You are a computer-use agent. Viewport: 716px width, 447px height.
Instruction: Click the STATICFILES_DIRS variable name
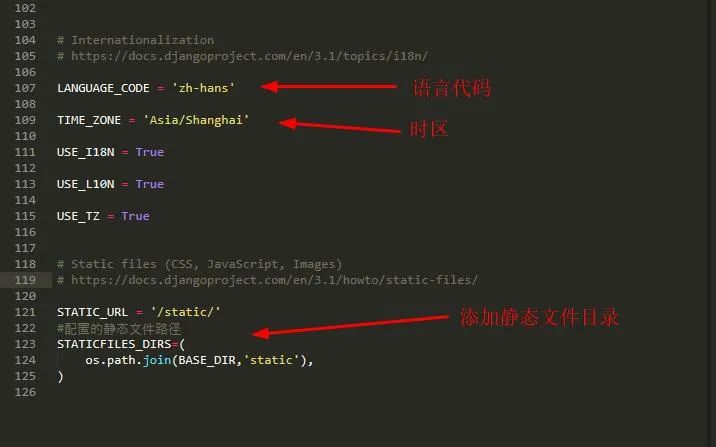(114, 344)
